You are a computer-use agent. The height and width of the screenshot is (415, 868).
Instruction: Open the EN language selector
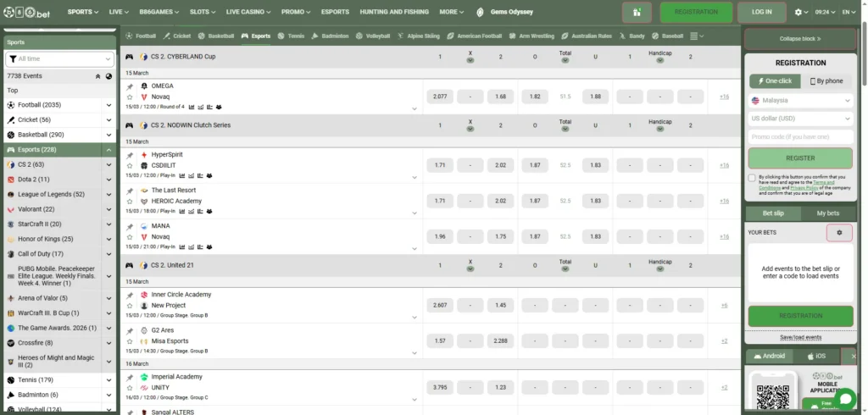(x=849, y=12)
